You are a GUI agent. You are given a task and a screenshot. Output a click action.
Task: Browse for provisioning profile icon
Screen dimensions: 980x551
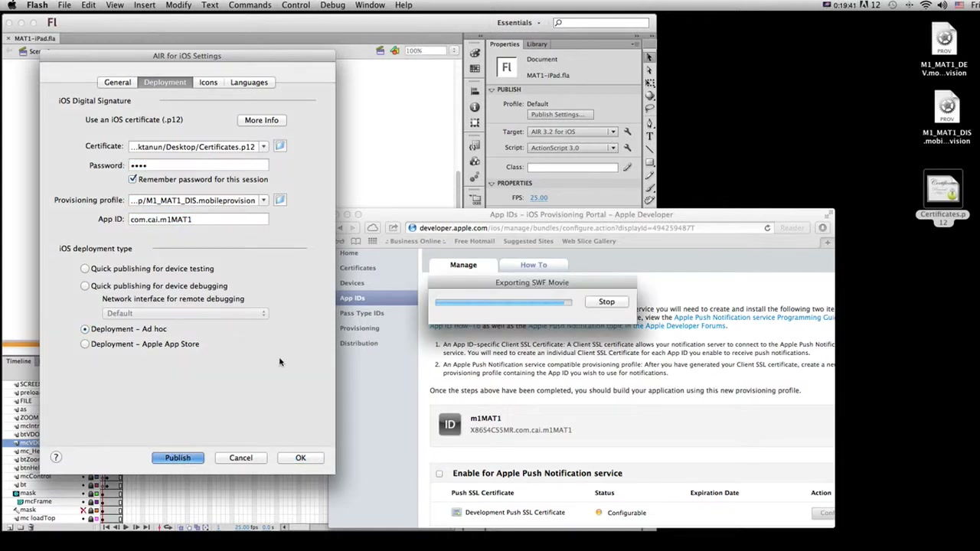[x=279, y=200]
